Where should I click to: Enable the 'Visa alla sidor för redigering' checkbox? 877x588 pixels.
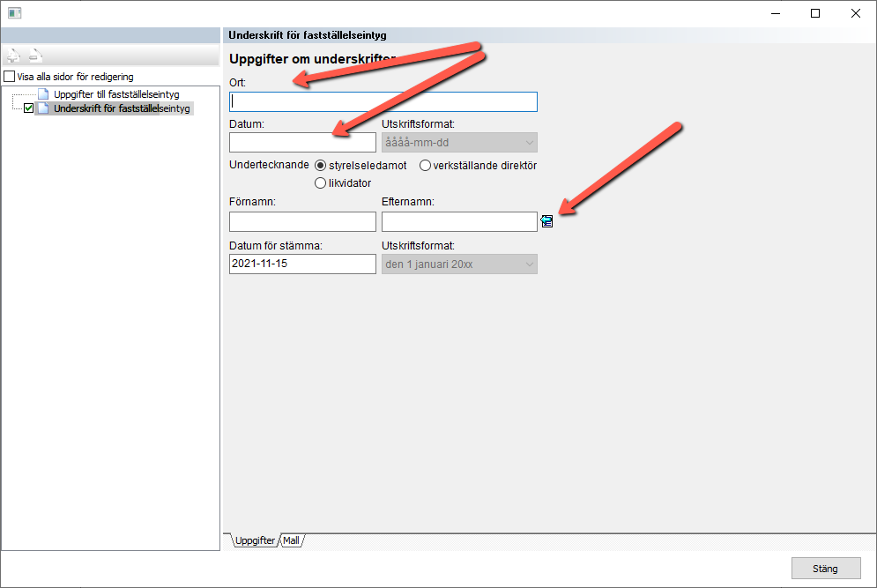click(10, 76)
